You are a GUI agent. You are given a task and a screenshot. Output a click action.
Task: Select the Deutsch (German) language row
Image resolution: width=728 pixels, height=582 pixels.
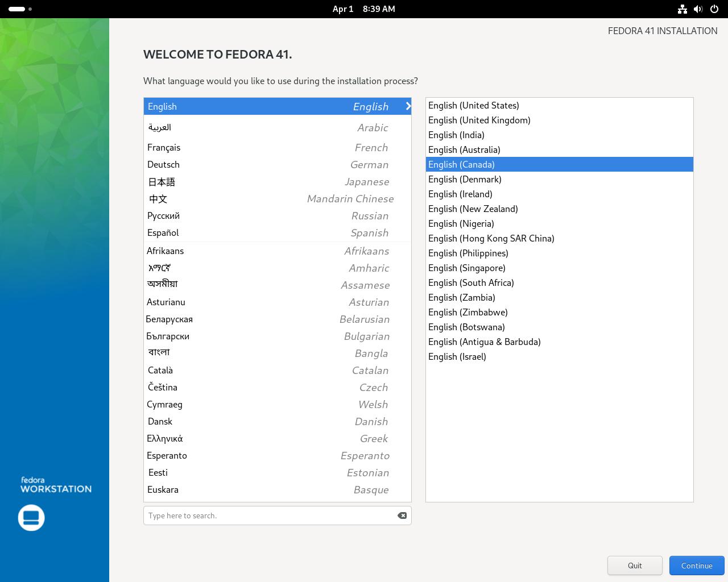278,164
